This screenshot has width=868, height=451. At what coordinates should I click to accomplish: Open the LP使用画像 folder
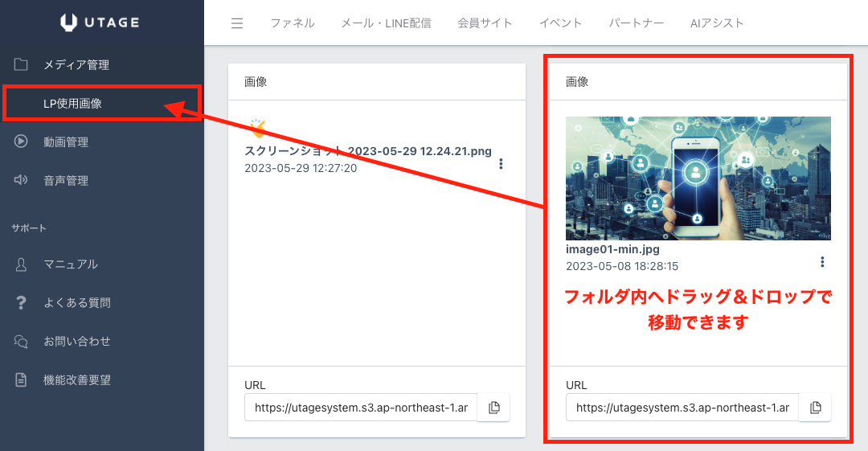72,104
